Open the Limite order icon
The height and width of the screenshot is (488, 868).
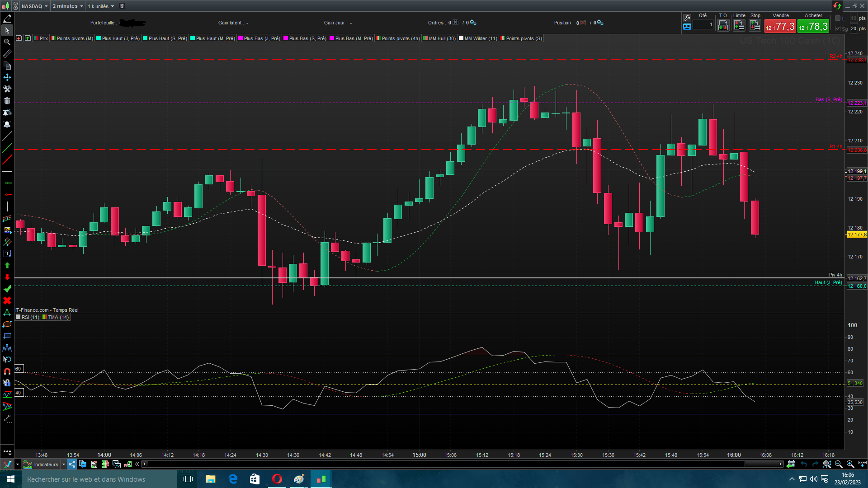point(739,26)
